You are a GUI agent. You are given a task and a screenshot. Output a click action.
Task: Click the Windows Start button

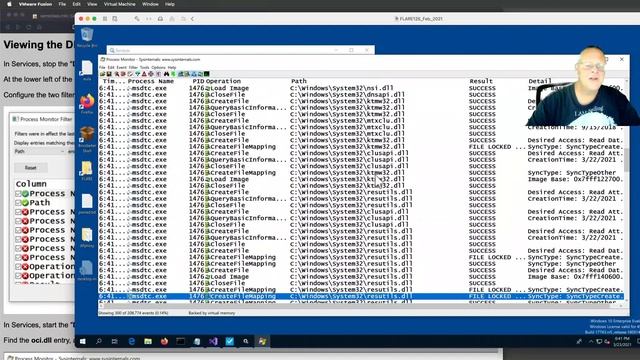point(82,341)
